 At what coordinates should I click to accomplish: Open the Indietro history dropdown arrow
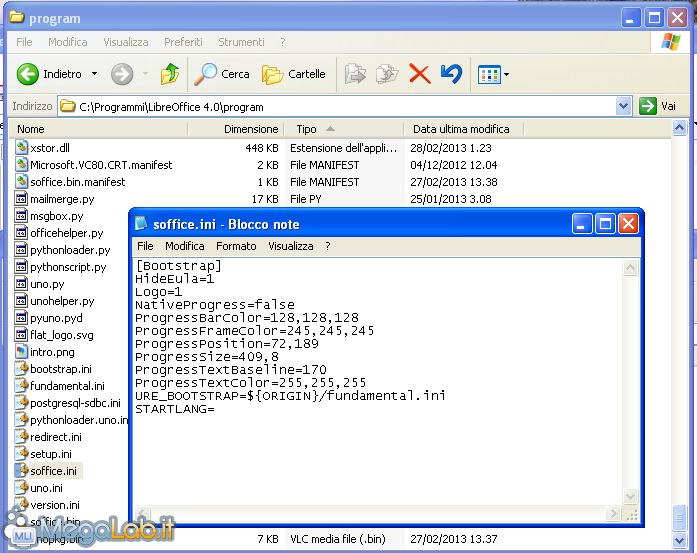coord(94,74)
